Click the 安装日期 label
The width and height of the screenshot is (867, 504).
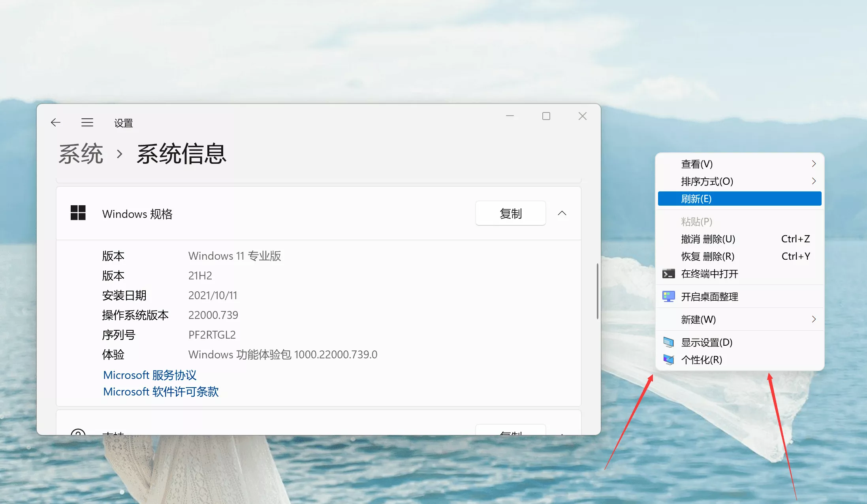[124, 295]
